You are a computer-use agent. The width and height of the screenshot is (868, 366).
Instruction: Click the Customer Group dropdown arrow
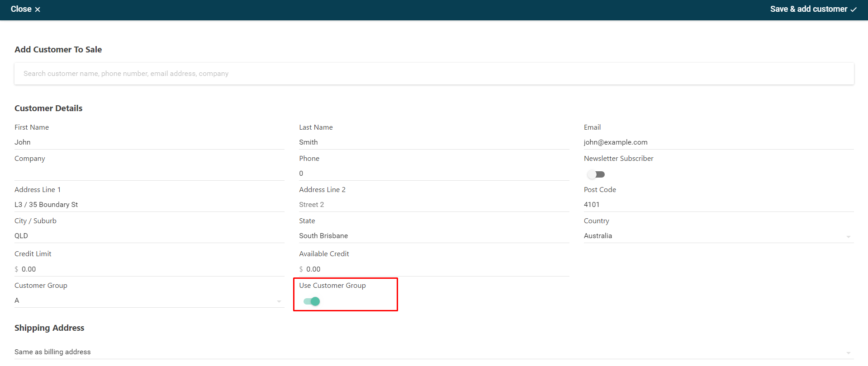(279, 301)
